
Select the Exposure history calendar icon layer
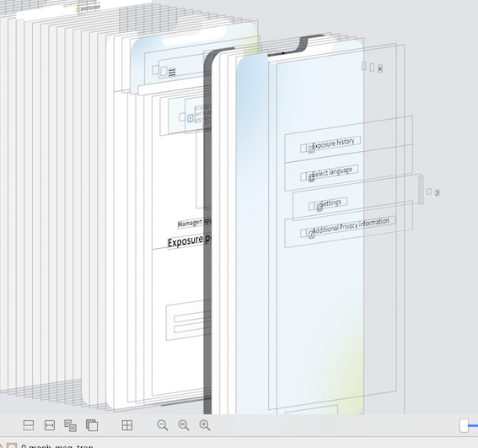click(x=311, y=149)
